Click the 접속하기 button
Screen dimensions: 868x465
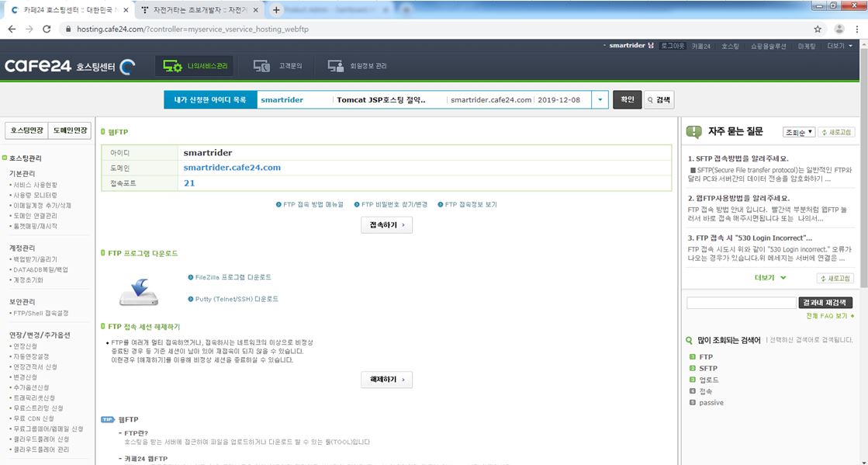386,225
